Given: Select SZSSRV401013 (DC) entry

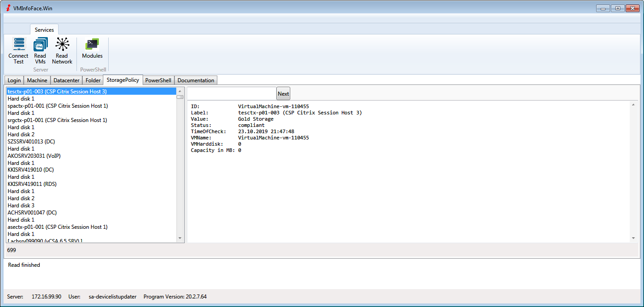Looking at the screenshot, I should click(92, 141).
